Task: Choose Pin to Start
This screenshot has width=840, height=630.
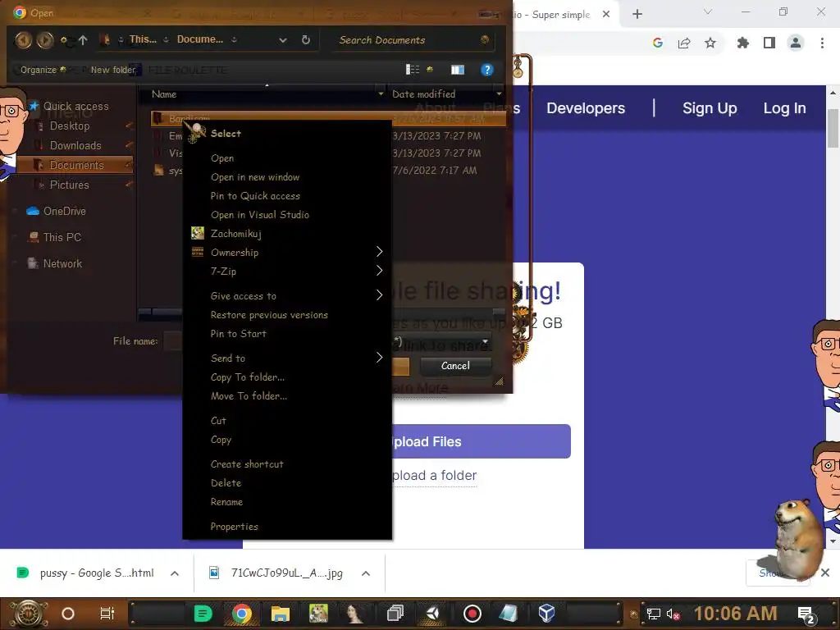Action: click(239, 333)
